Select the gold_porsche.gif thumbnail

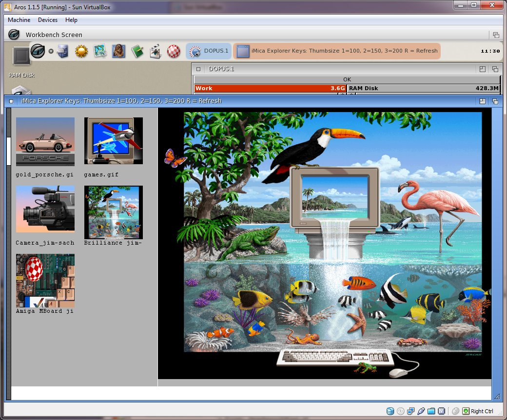(45, 141)
